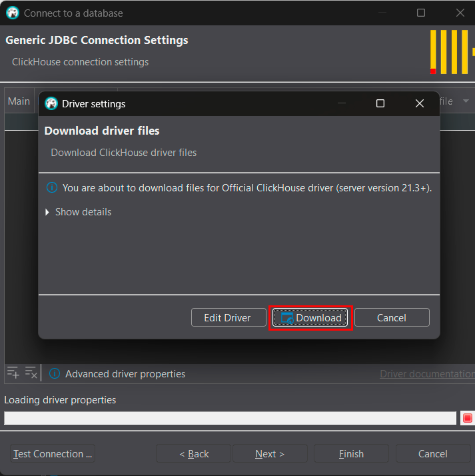
Task: Click the add property icon
Action: coord(13,373)
